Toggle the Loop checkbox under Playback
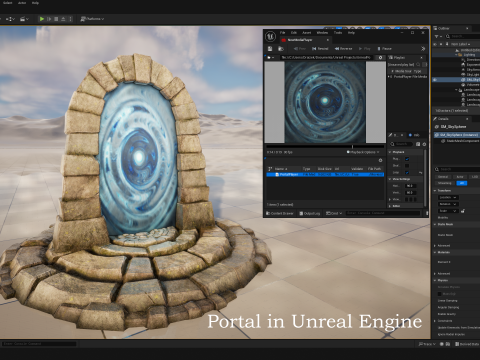 click(x=407, y=173)
